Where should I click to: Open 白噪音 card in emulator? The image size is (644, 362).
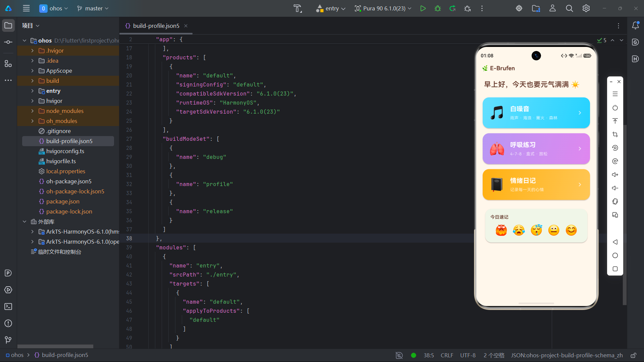(536, 113)
